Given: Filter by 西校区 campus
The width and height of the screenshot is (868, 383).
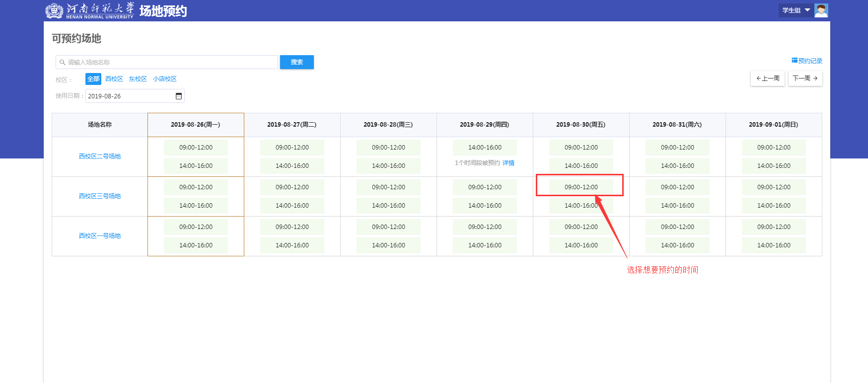Looking at the screenshot, I should [114, 79].
